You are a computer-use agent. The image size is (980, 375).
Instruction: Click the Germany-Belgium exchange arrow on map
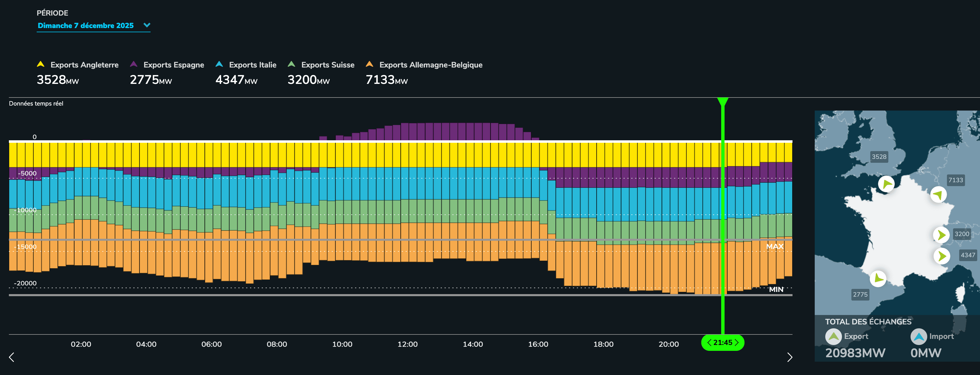[939, 195]
